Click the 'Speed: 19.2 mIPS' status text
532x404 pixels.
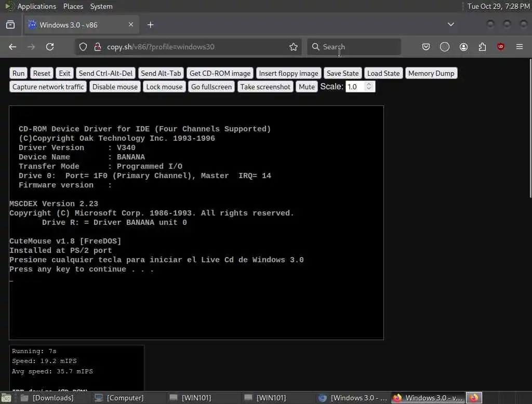pyautogui.click(x=44, y=361)
